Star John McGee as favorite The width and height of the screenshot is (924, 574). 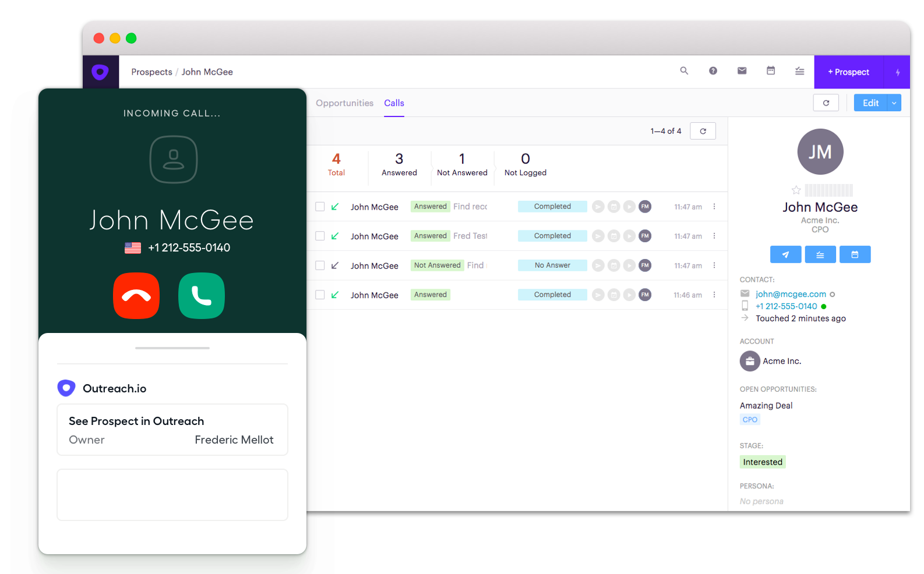[x=796, y=190]
